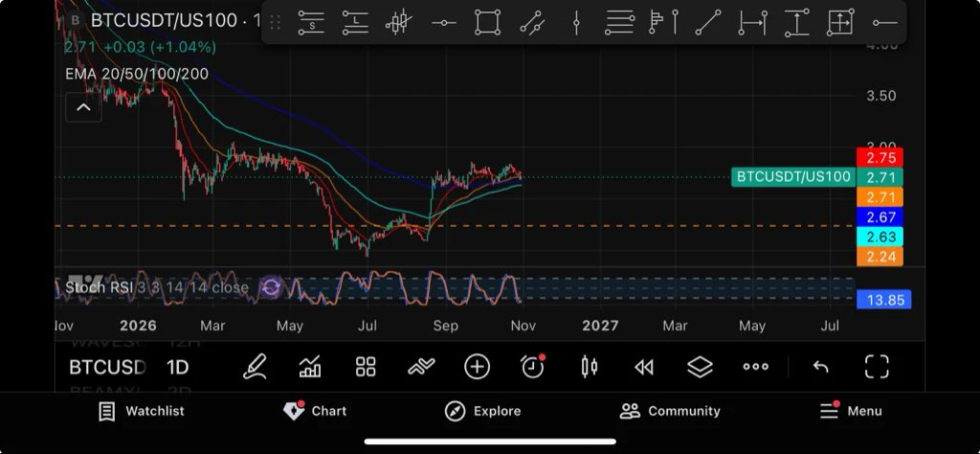Open the Indicators list
The width and height of the screenshot is (980, 454).
(310, 367)
